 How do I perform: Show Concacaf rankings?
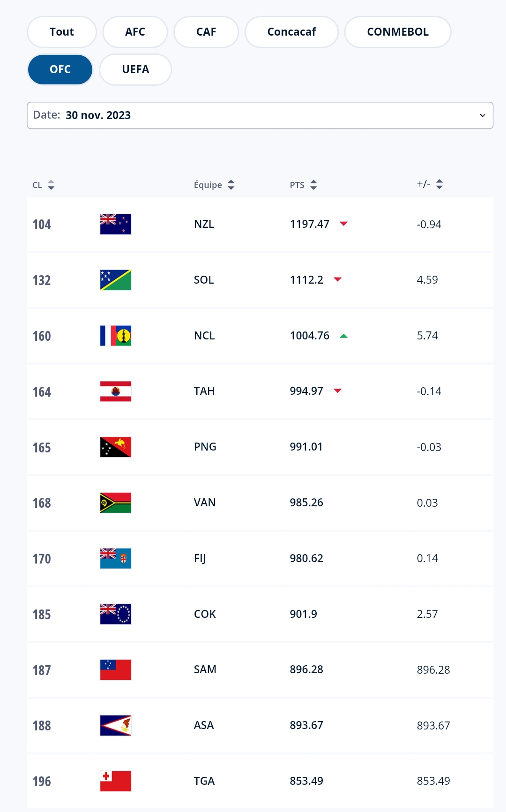click(291, 32)
